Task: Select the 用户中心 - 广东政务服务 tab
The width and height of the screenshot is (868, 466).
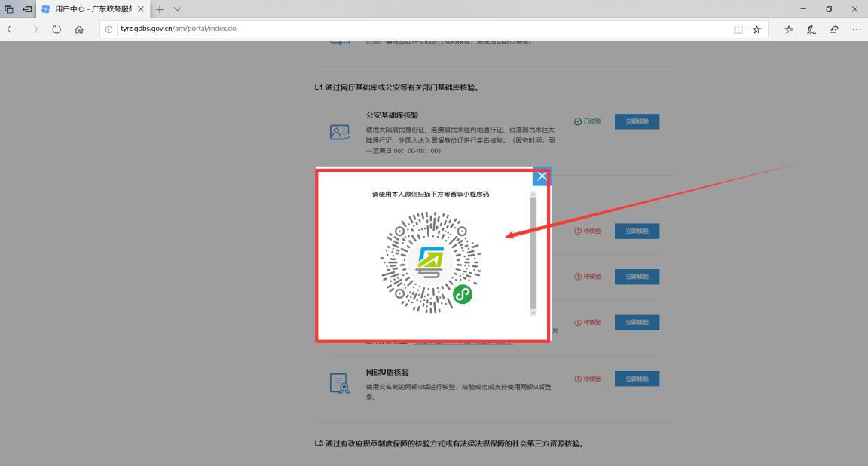Action: (x=93, y=9)
